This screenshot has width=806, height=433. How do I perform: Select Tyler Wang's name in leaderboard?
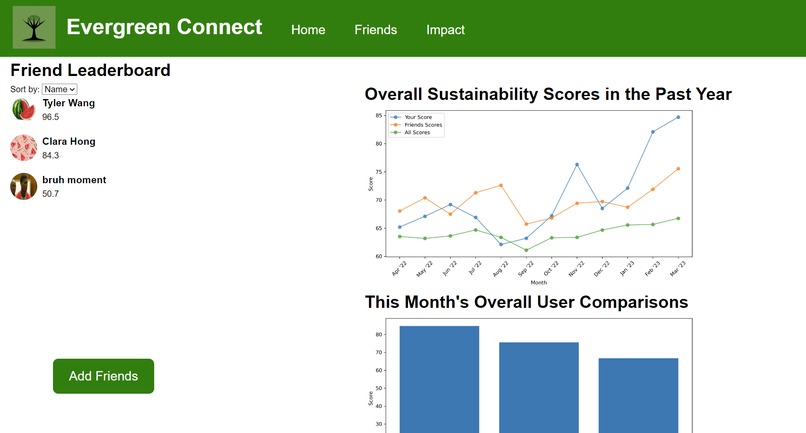tap(68, 103)
